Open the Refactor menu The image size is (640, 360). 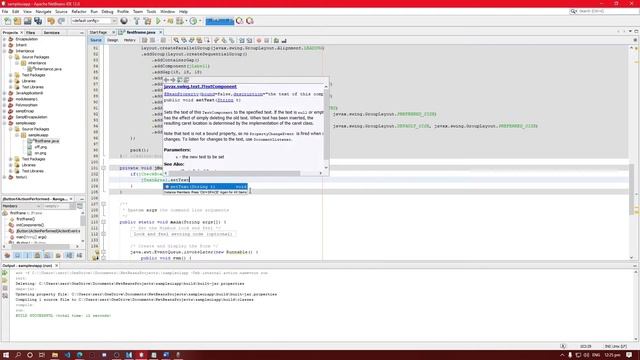(79, 11)
